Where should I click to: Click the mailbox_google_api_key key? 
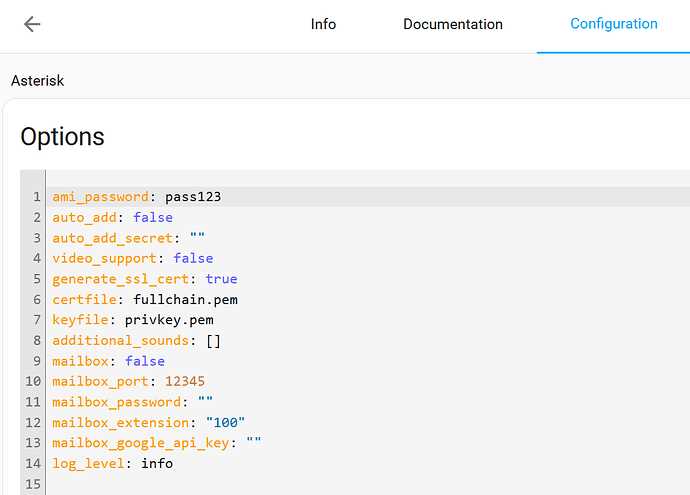coord(141,443)
